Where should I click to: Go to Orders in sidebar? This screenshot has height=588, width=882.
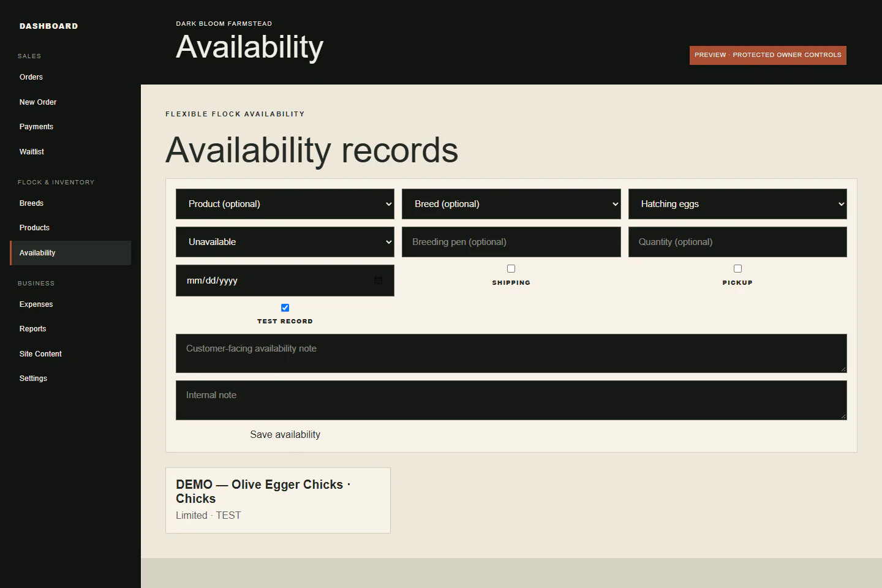click(70, 77)
